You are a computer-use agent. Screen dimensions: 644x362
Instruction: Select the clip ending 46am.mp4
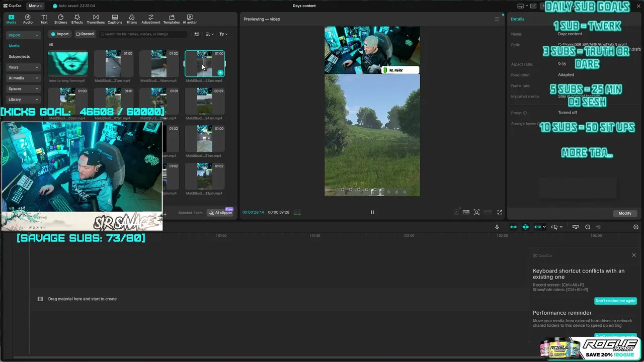tap(158, 63)
